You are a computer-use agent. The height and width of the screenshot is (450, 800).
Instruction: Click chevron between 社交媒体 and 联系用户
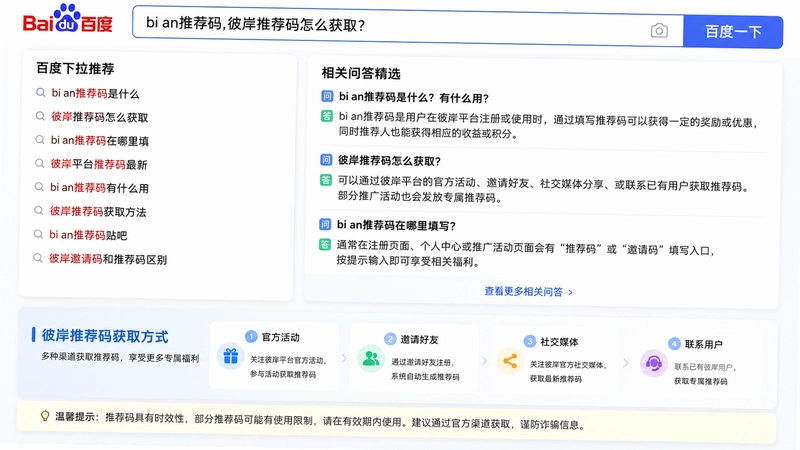[626, 363]
